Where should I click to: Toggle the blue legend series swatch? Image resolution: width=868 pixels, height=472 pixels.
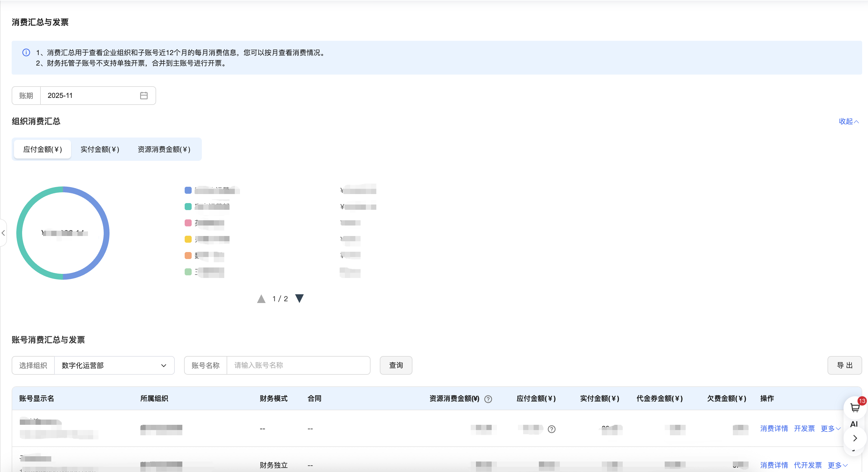click(188, 191)
